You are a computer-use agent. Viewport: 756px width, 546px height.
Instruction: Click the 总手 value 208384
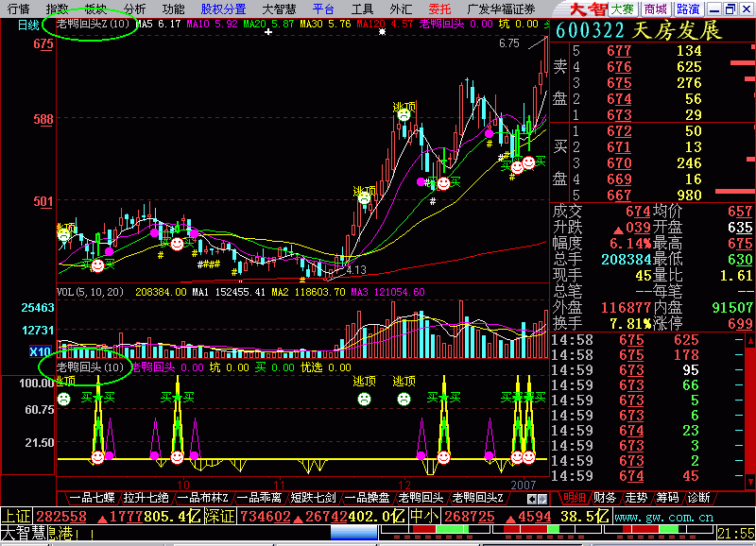pos(627,259)
